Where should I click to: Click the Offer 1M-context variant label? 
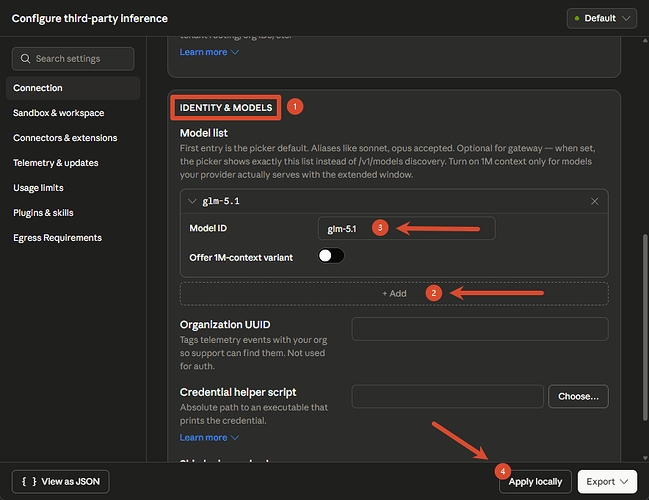pos(241,257)
